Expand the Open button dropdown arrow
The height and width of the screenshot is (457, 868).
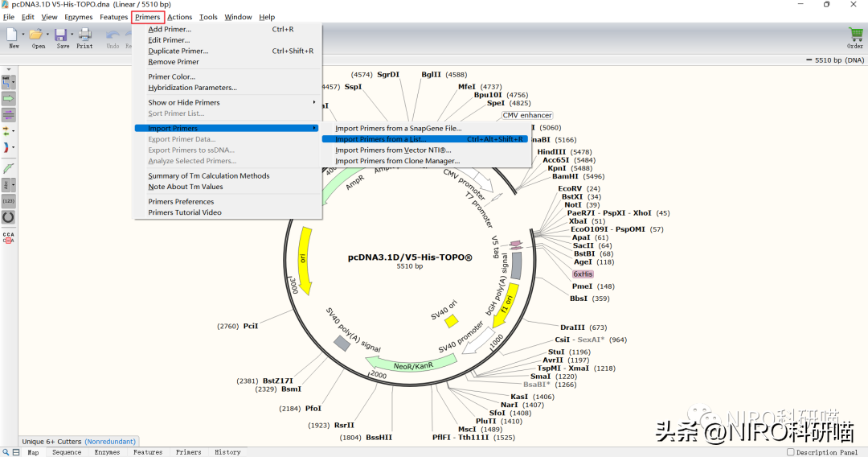tap(48, 35)
